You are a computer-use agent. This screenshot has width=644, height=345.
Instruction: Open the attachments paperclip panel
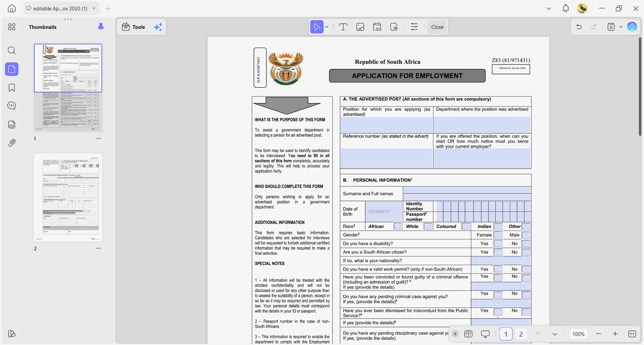[12, 143]
